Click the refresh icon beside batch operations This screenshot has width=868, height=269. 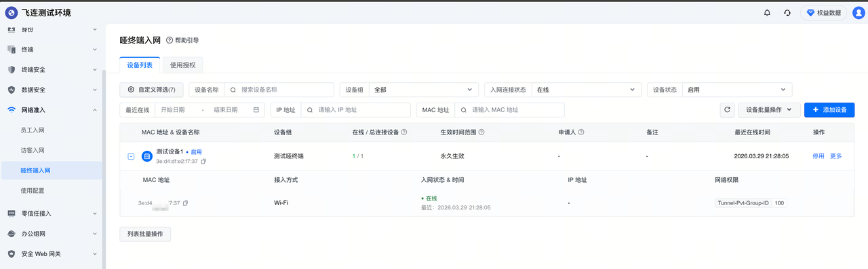[727, 109]
